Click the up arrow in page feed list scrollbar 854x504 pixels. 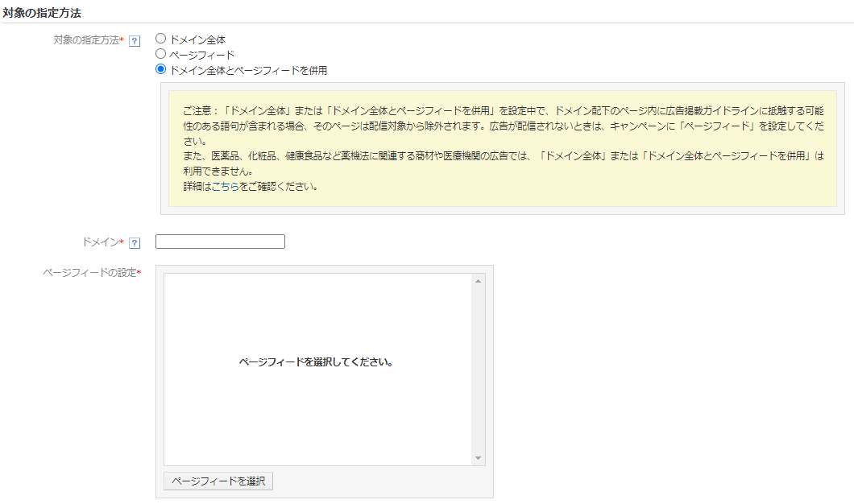coord(478,281)
